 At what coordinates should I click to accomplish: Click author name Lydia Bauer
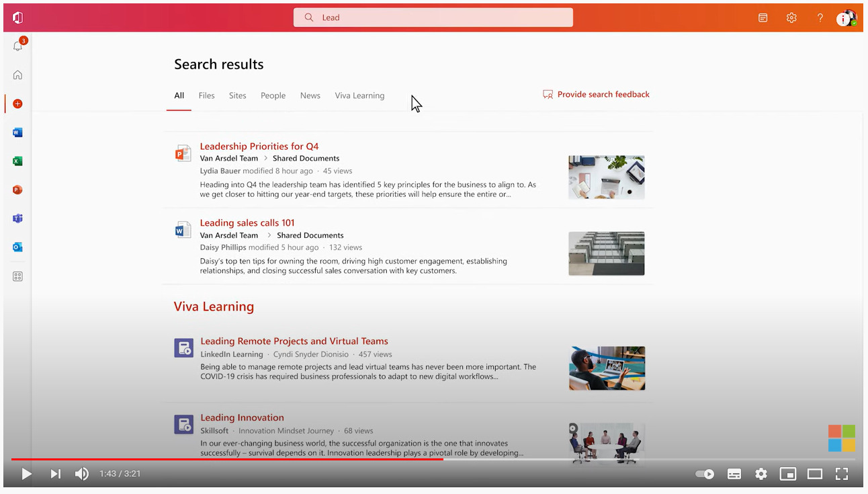point(220,171)
